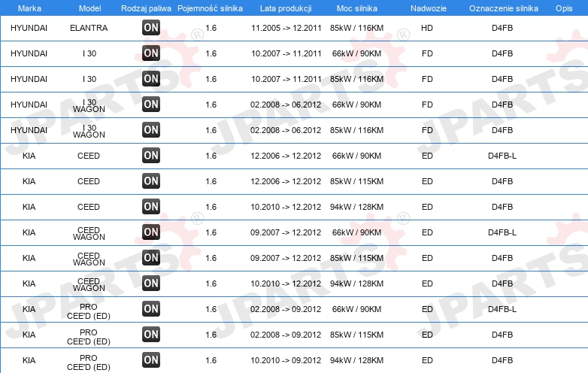Click CEED WAGON model in the 94kW/128KM row
This screenshot has height=373, width=588.
[x=89, y=284]
